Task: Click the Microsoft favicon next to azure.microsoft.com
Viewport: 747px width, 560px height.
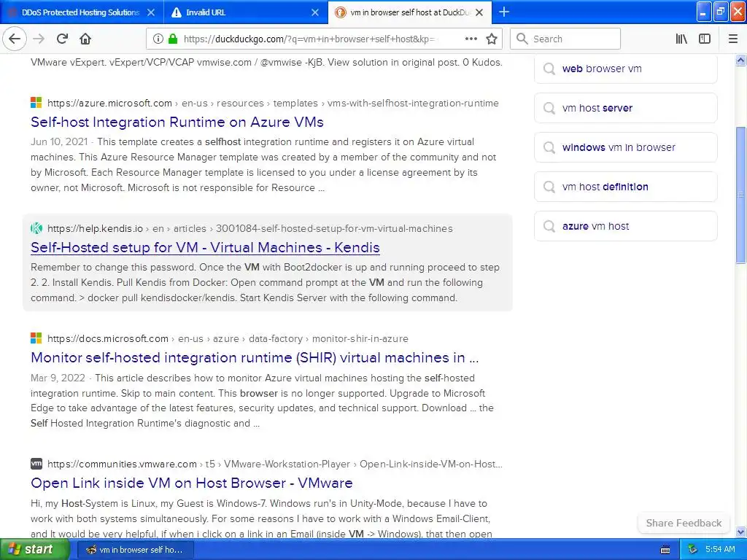Action: [x=36, y=103]
